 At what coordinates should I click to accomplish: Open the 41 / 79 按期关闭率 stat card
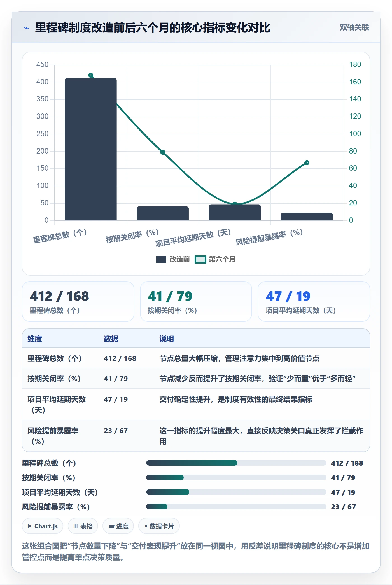tap(196, 301)
